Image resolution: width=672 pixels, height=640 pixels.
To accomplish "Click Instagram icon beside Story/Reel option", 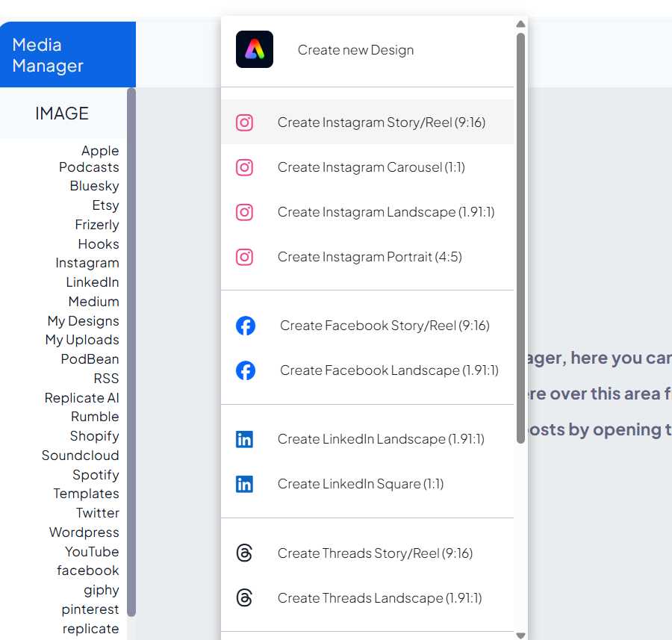I will point(244,122).
